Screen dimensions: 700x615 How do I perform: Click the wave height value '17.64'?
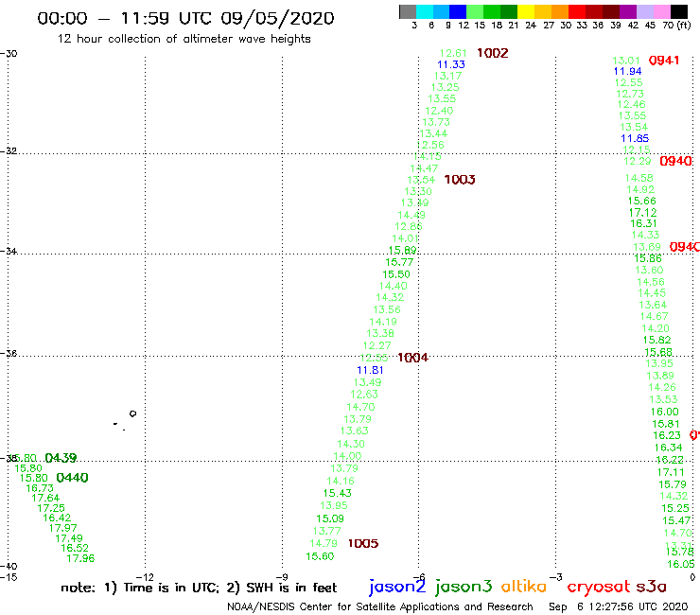[x=45, y=498]
